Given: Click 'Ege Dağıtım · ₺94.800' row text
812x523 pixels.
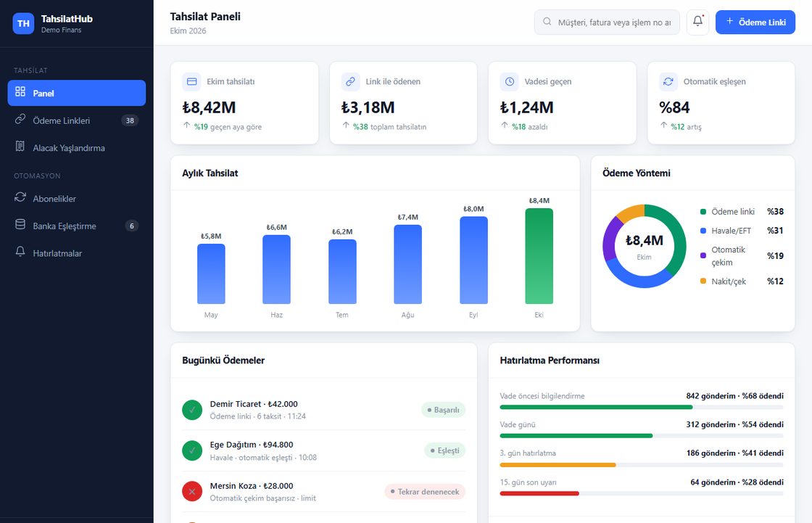Looking at the screenshot, I should (x=252, y=445).
